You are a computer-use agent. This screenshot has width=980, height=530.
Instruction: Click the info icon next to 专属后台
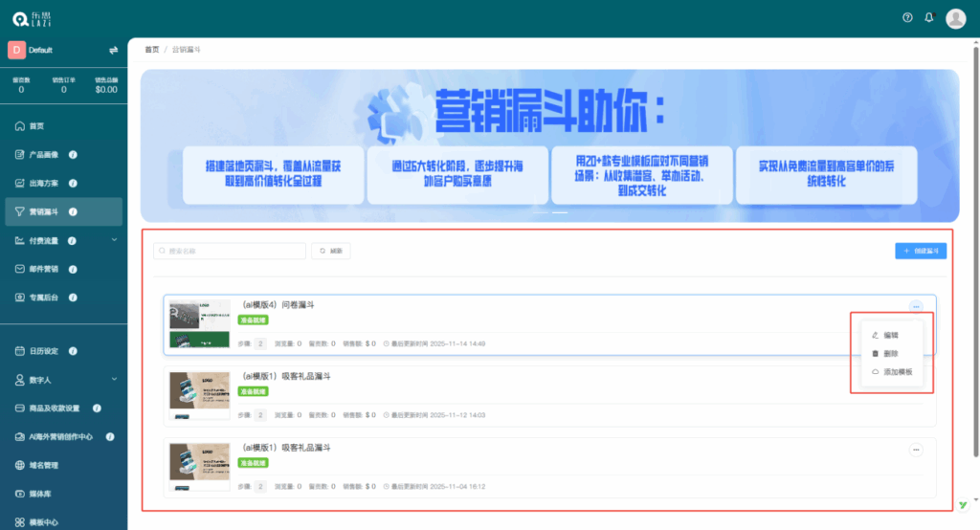pos(74,298)
